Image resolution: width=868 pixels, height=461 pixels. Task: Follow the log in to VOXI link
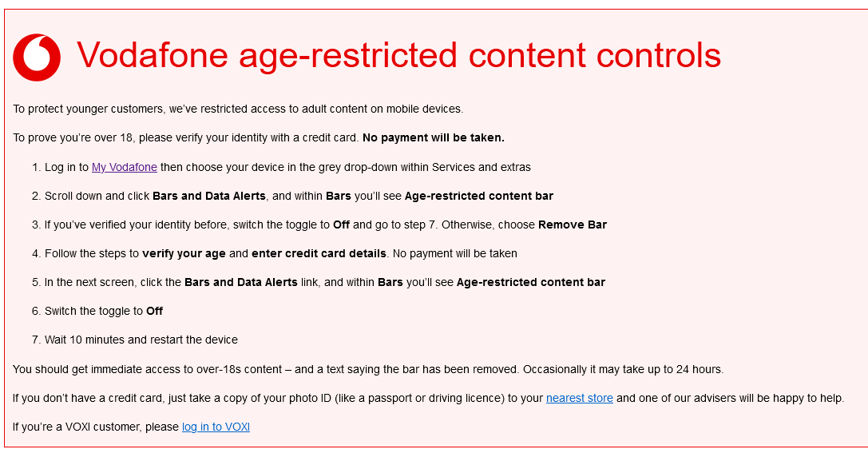[216, 427]
